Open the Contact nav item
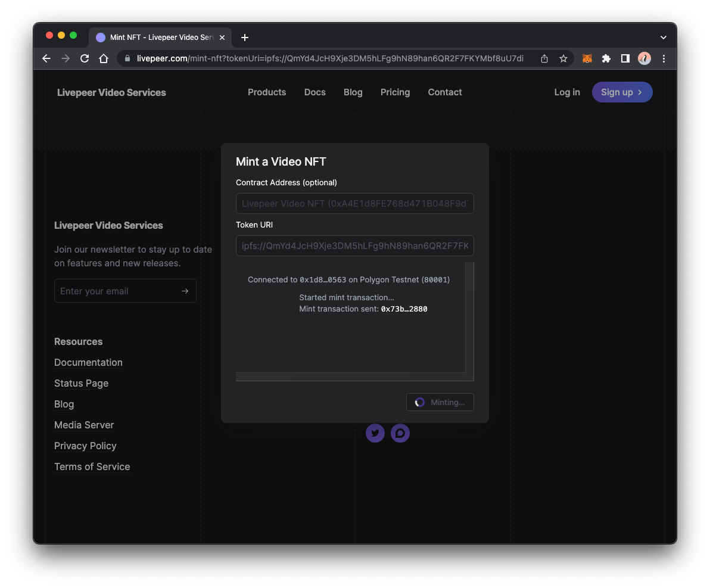The height and width of the screenshot is (588, 710). tap(445, 92)
